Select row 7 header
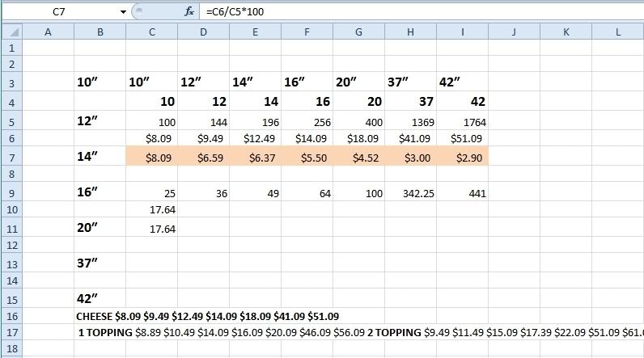644x358 pixels. pyautogui.click(x=11, y=157)
